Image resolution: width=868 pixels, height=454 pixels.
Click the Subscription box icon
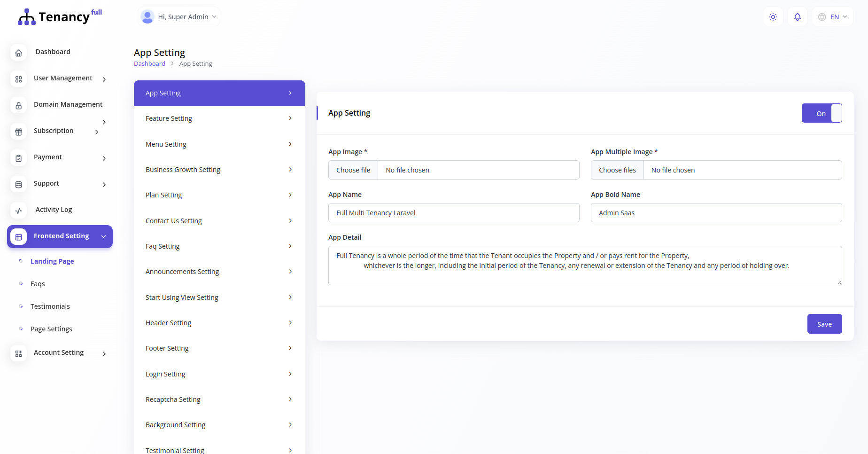pyautogui.click(x=18, y=132)
